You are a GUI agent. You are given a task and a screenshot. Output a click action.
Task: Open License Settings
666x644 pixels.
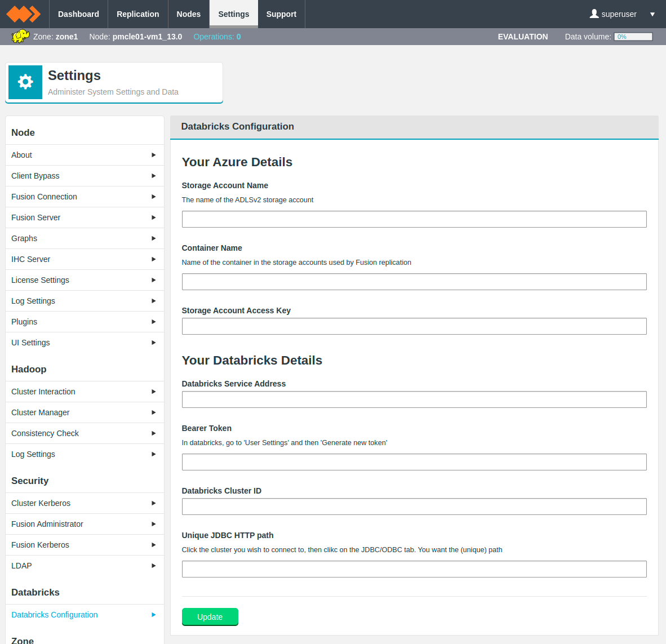(x=85, y=280)
